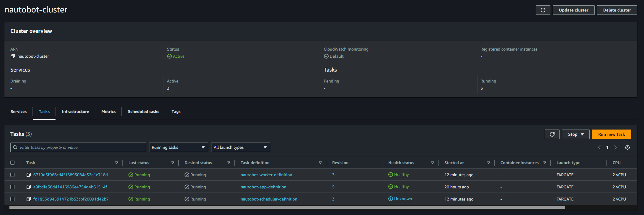This screenshot has height=215, width=644.
Task: Copy the cluster ARN nautobot-cluster
Action: pyautogui.click(x=12, y=56)
